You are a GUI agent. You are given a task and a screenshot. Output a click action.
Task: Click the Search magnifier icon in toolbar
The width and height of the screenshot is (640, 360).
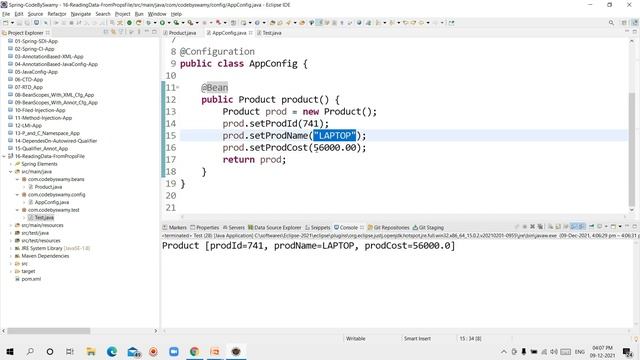(x=611, y=23)
